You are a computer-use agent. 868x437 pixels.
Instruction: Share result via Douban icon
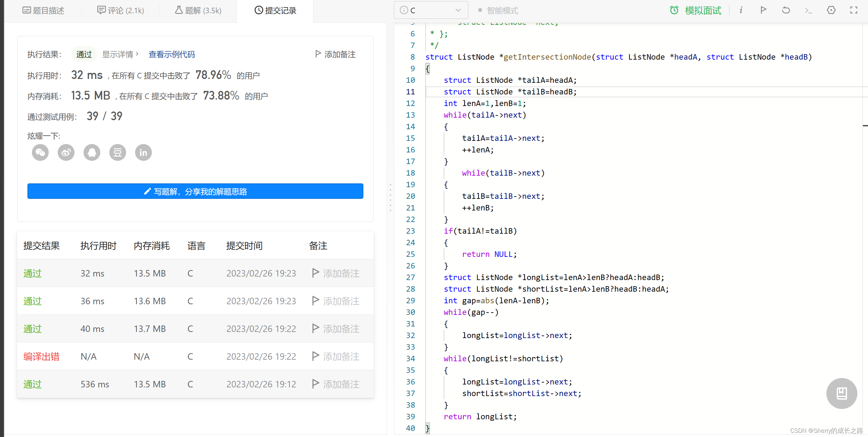[x=118, y=152]
